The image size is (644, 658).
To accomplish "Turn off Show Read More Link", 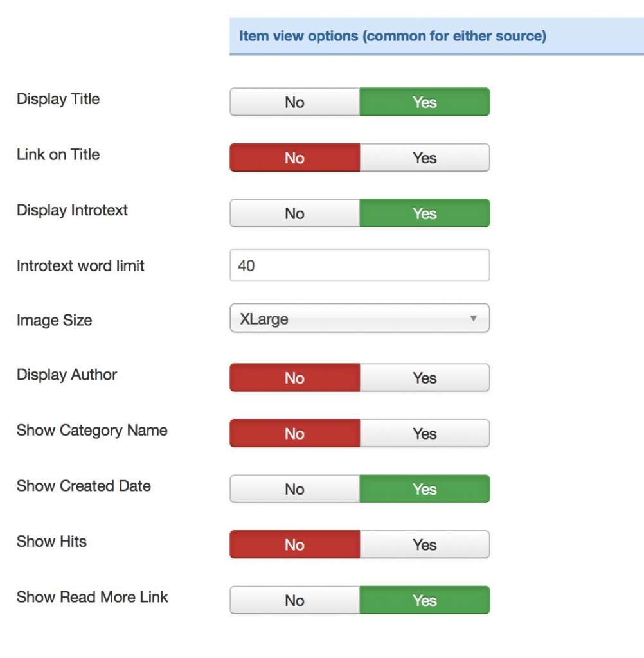I will pos(294,600).
